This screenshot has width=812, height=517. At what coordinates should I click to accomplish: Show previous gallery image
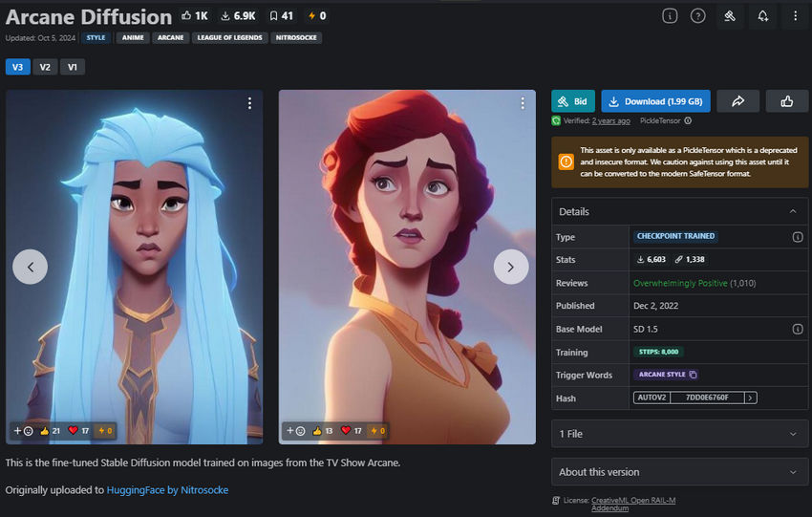[30, 267]
